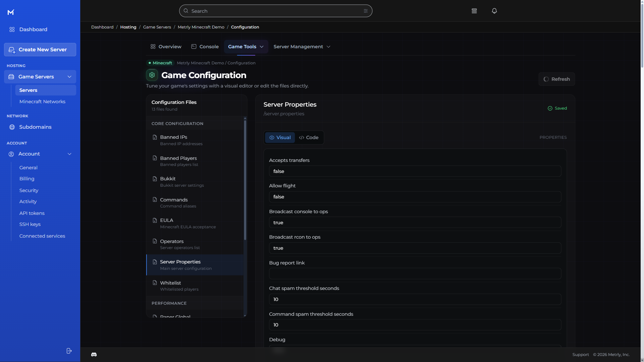Click the Overview tab grid icon

click(x=153, y=47)
